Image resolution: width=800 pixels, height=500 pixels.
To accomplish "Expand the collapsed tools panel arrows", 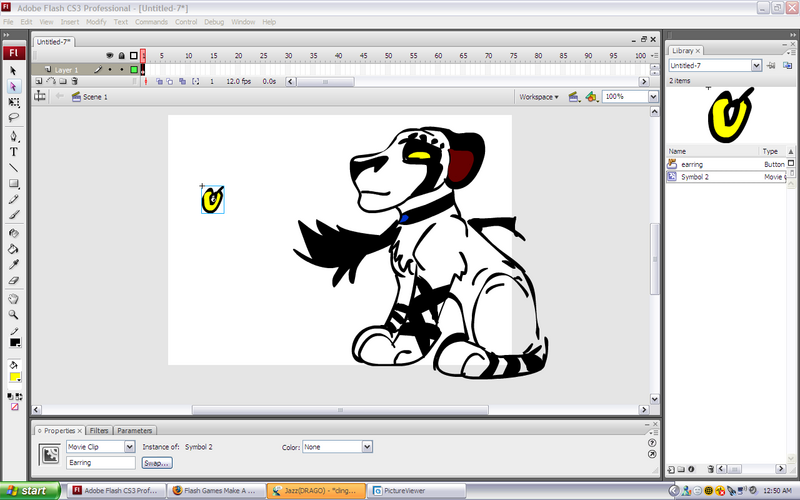I will pos(6,35).
